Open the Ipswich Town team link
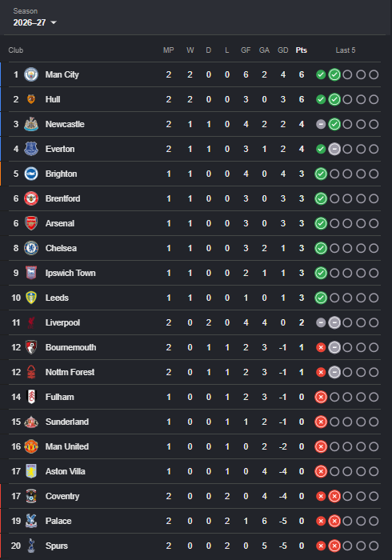 70,274
